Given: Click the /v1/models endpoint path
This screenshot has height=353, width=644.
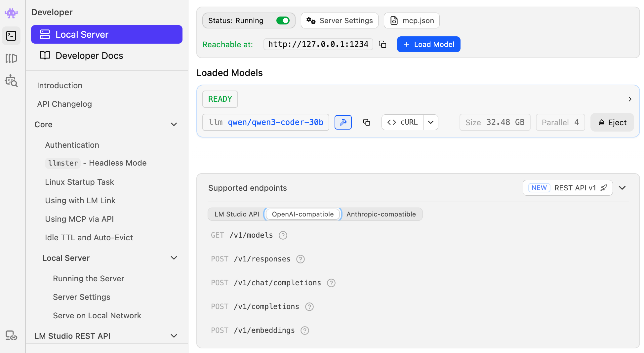Looking at the screenshot, I should (251, 235).
